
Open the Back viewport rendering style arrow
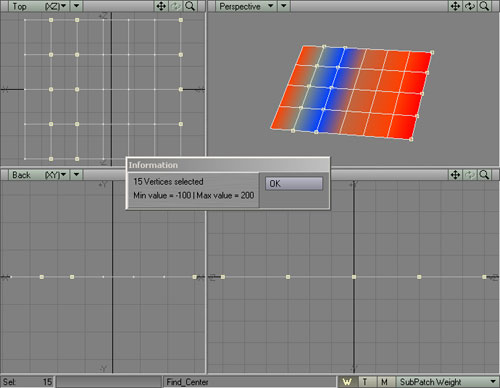click(76, 175)
